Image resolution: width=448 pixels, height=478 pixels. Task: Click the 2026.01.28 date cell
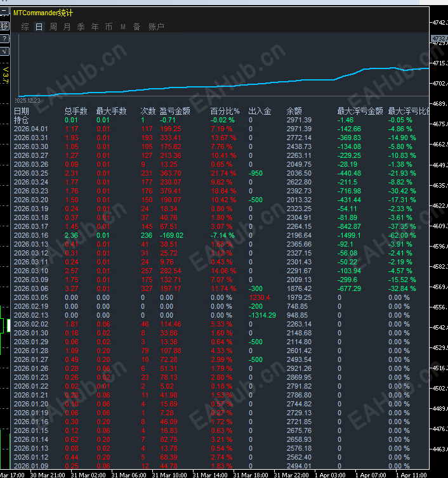point(31,351)
